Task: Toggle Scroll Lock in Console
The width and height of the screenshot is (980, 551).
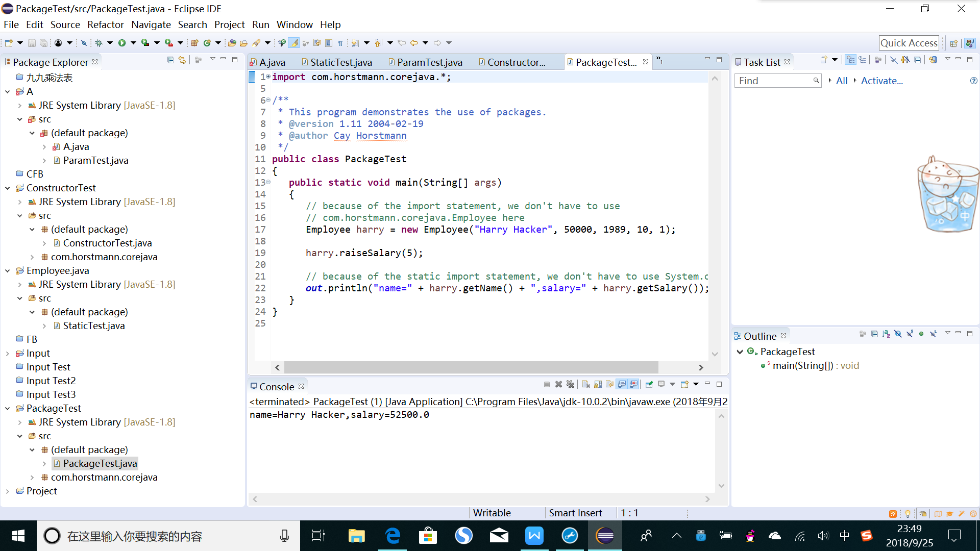Action: 598,384
